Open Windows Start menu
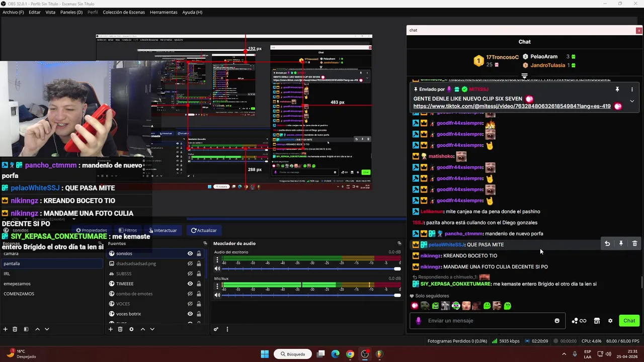 click(265, 354)
